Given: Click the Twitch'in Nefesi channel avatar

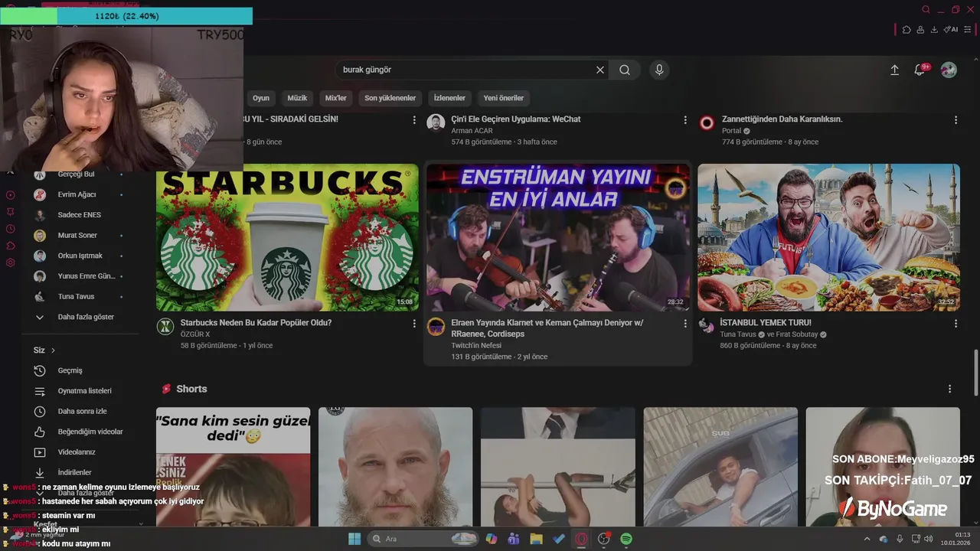Looking at the screenshot, I should [436, 327].
